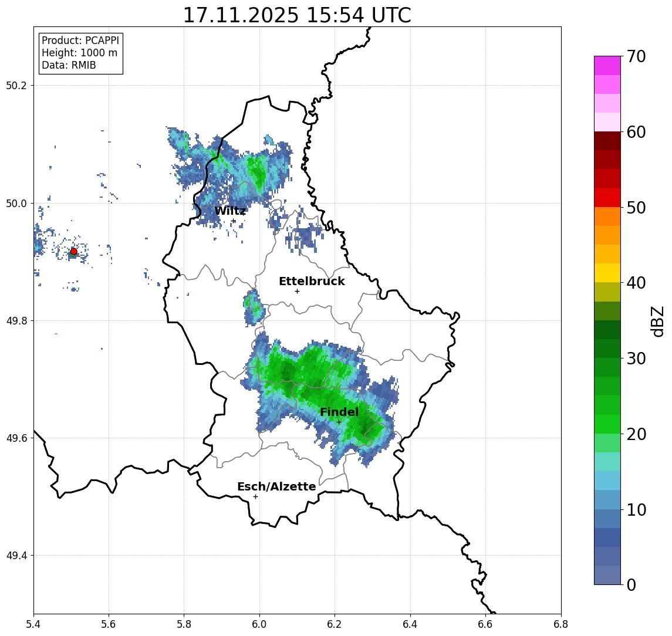Click the timestamp title 17.11.2025 15:54 UTC
The width and height of the screenshot is (672, 636).
click(x=297, y=15)
